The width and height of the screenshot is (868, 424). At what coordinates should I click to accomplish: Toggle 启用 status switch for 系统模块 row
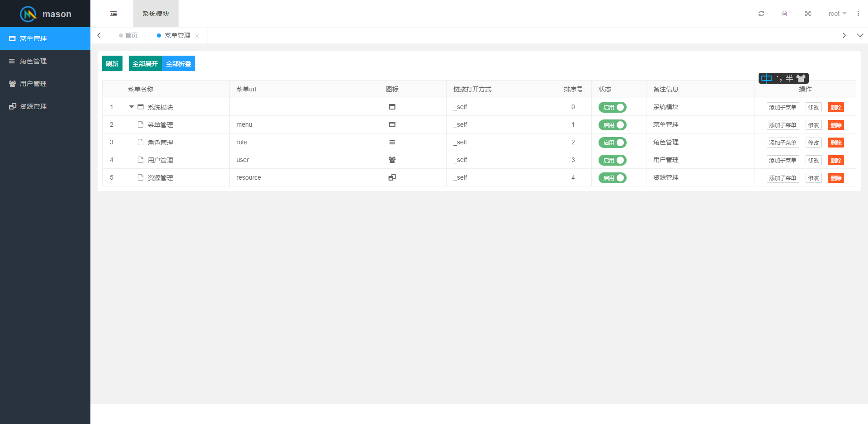pos(612,107)
